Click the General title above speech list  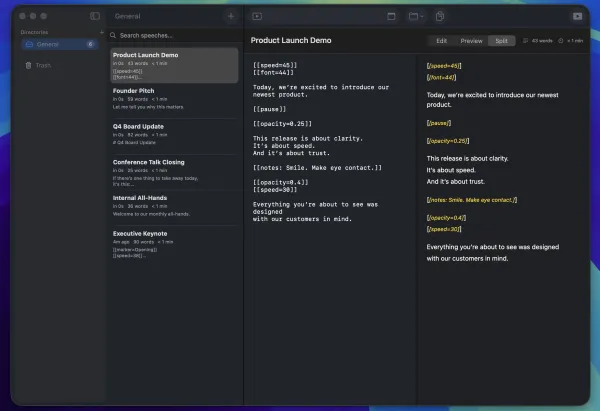[x=127, y=16]
